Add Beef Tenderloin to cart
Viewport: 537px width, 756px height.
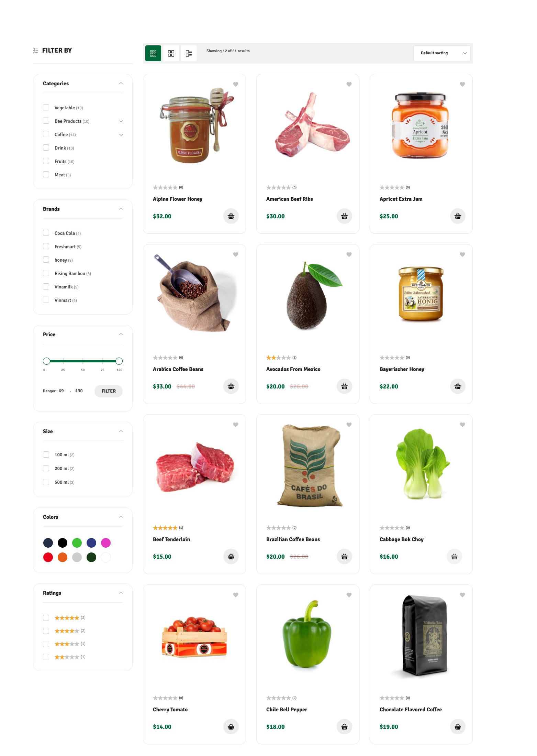tap(231, 557)
